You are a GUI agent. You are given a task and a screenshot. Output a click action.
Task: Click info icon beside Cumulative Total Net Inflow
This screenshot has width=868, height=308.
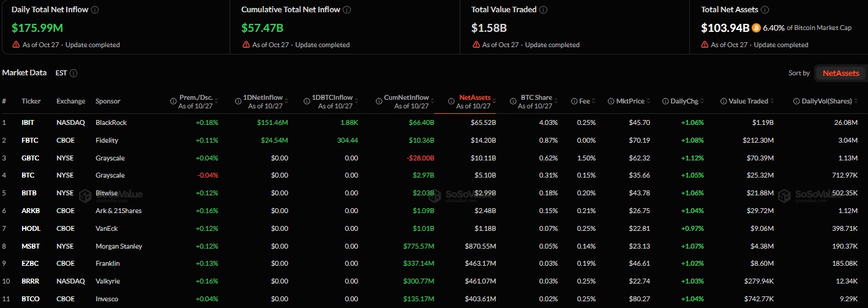click(x=347, y=10)
